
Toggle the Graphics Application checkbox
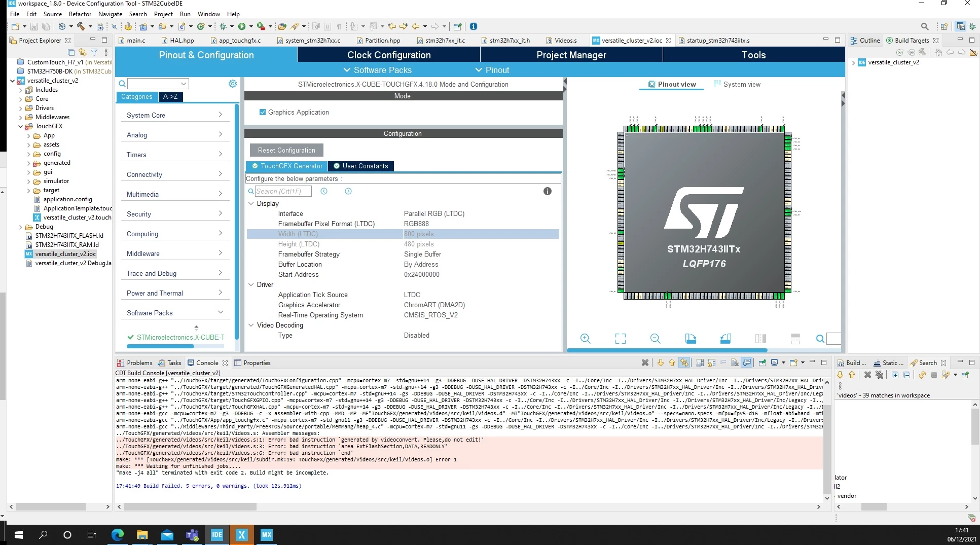tap(263, 112)
